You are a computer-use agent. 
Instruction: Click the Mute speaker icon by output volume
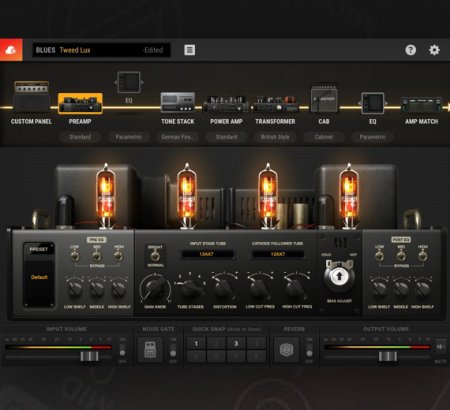440,347
